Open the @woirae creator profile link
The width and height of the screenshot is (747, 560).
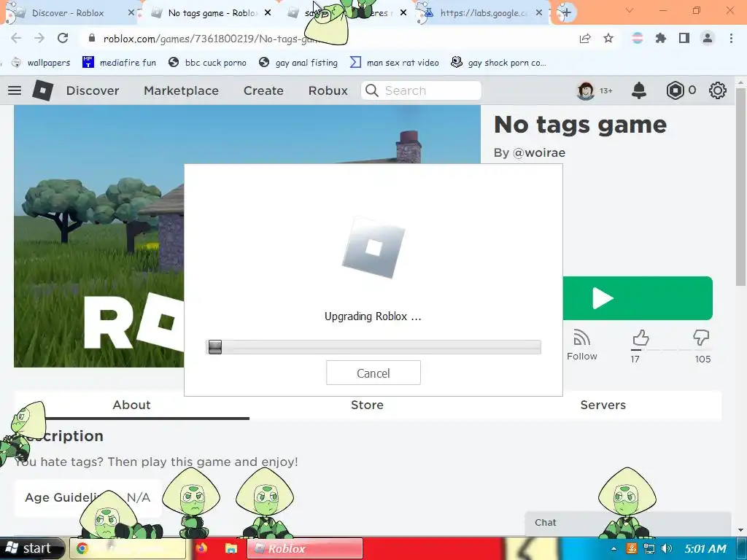pyautogui.click(x=539, y=153)
